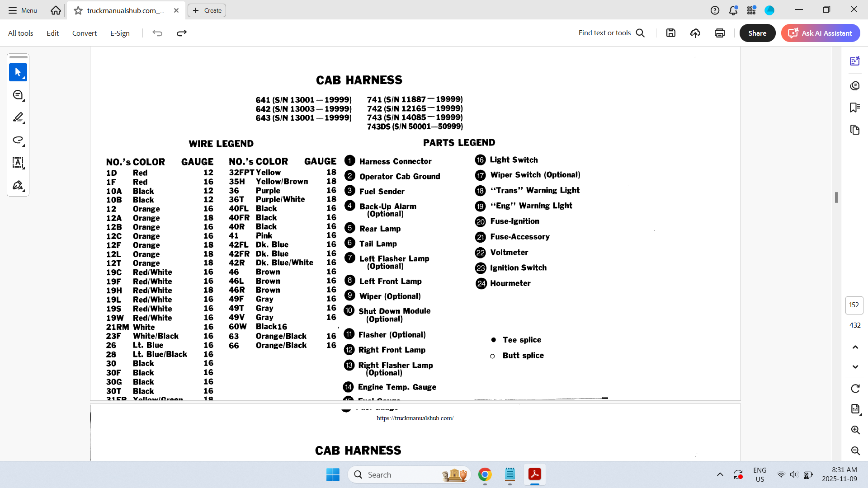Open the All tools menu
Viewport: 868px width, 488px height.
(x=21, y=33)
